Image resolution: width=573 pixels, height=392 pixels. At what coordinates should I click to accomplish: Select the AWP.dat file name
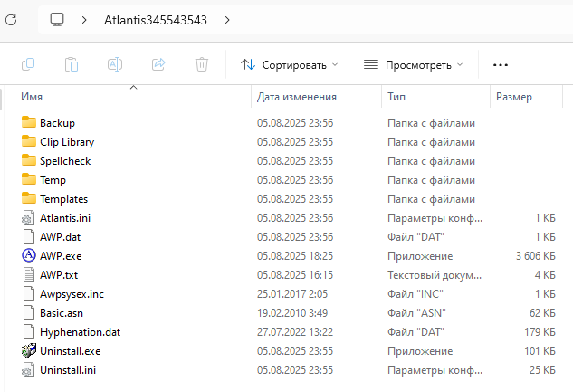(x=61, y=236)
